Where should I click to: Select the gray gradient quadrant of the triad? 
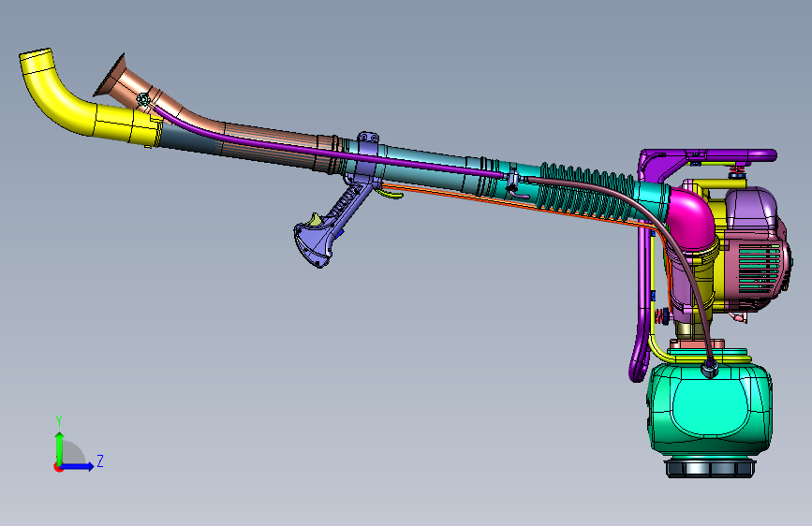pos(72,454)
